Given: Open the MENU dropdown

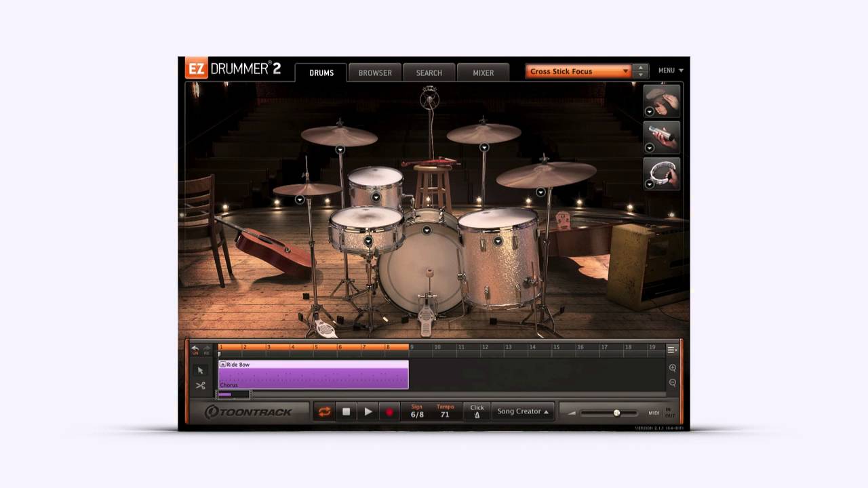Looking at the screenshot, I should 671,70.
